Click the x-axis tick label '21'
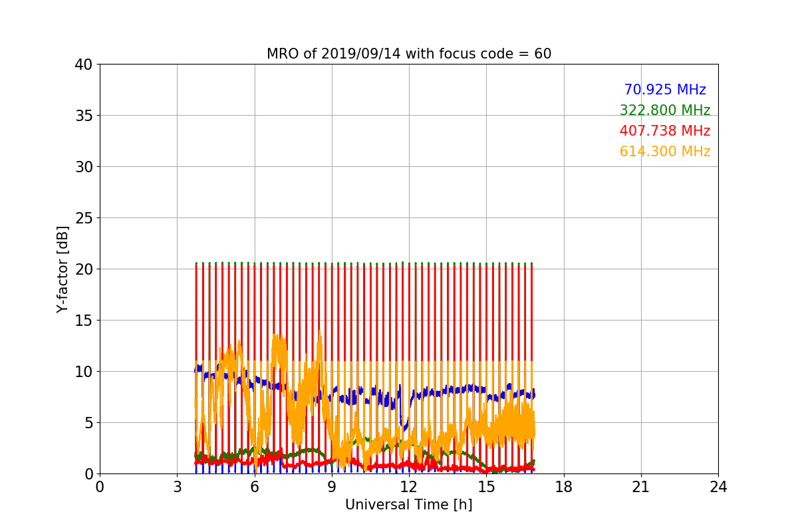The width and height of the screenshot is (798, 532). point(641,487)
